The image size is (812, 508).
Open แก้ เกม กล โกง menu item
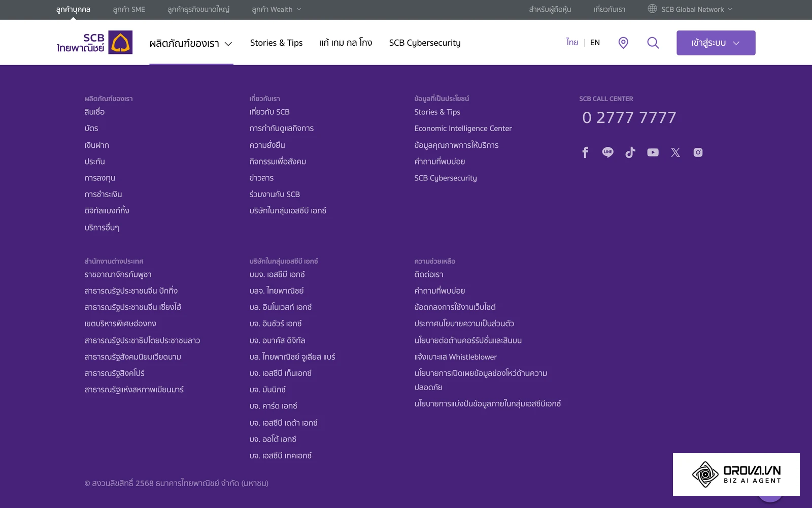click(x=346, y=43)
